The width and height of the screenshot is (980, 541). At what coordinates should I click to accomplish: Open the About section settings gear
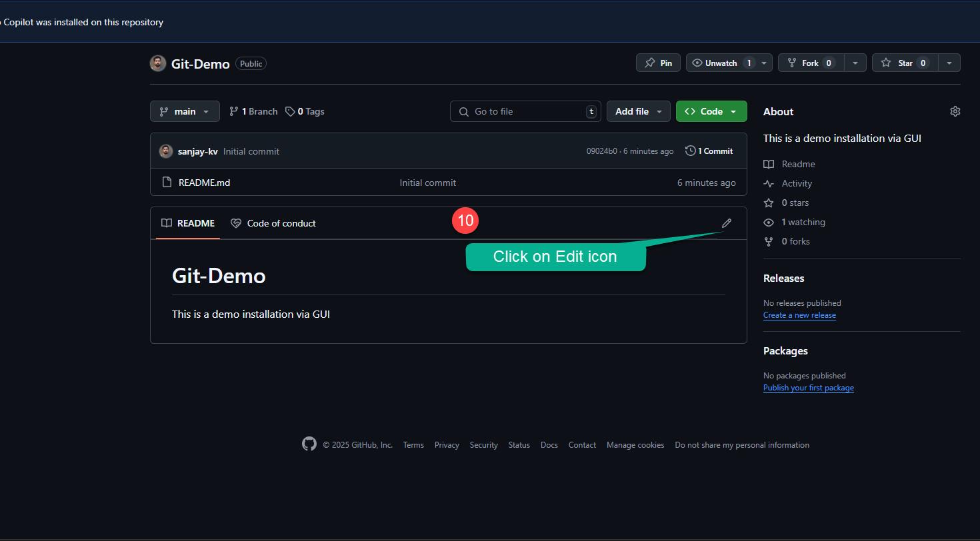click(955, 111)
